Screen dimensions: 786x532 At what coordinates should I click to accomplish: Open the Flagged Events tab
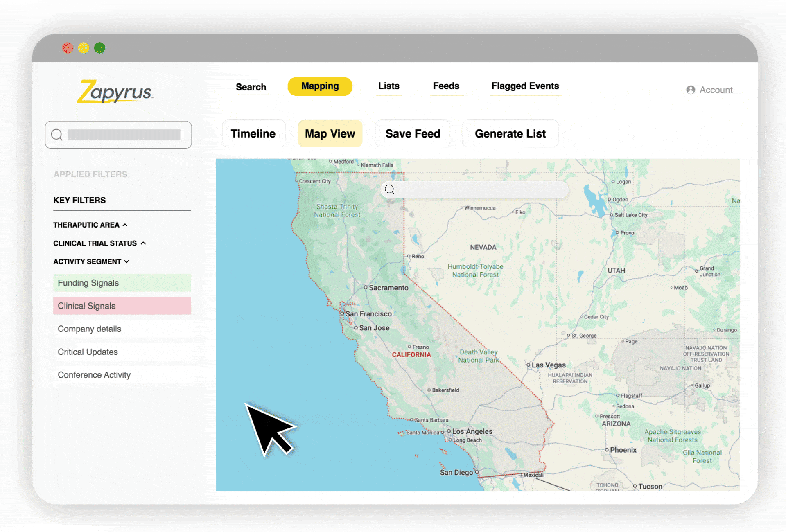tap(525, 86)
